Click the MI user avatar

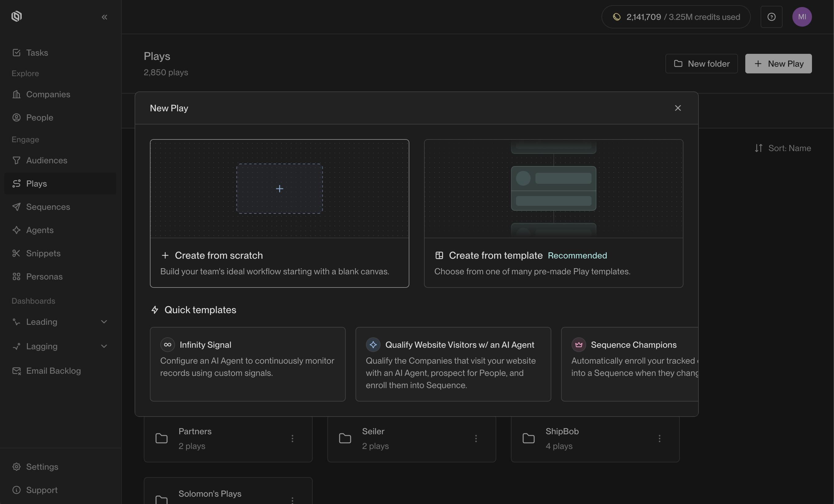coord(802,17)
